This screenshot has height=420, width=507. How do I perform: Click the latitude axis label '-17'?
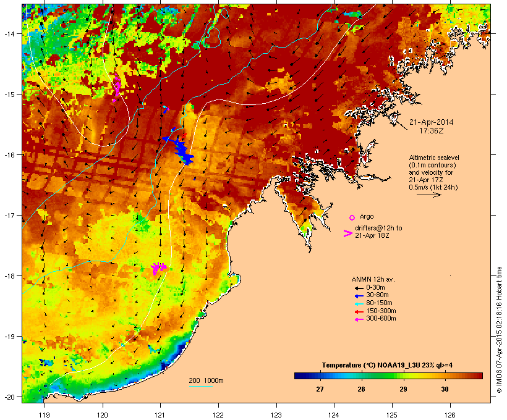click(9, 216)
